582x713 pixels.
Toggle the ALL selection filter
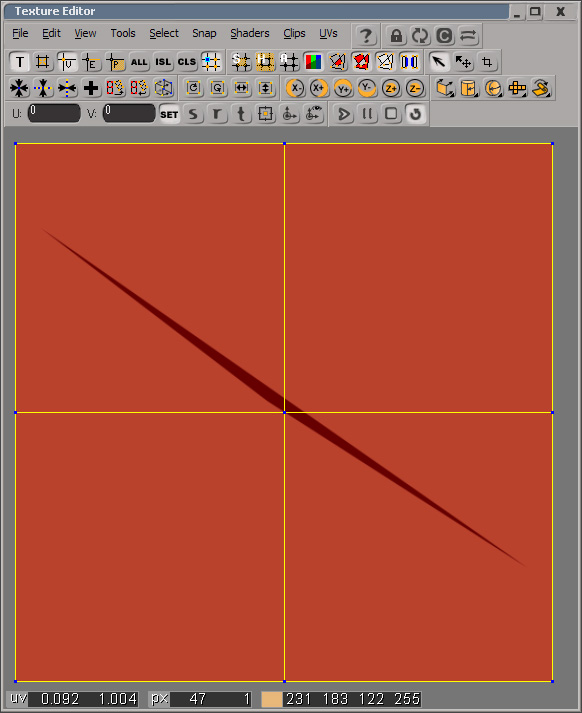[139, 62]
